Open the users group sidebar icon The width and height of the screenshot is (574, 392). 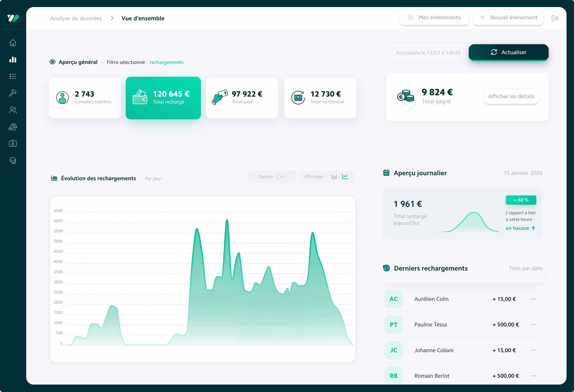(x=13, y=110)
